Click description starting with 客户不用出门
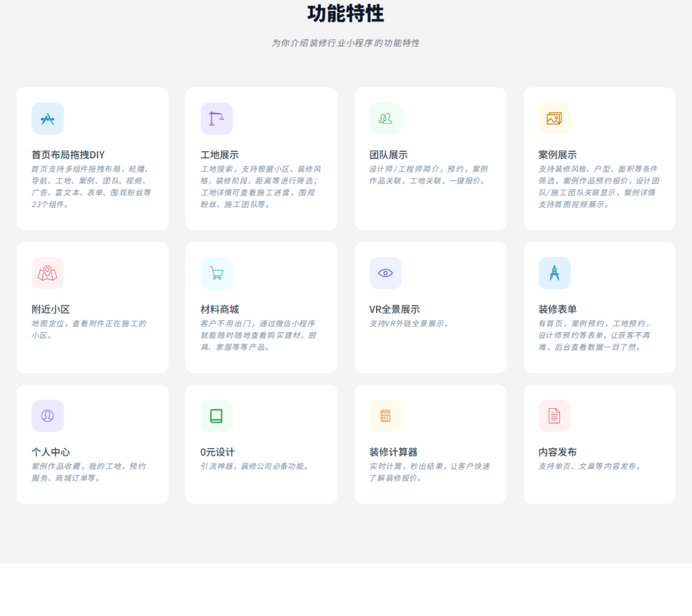The image size is (692, 616). (259, 336)
